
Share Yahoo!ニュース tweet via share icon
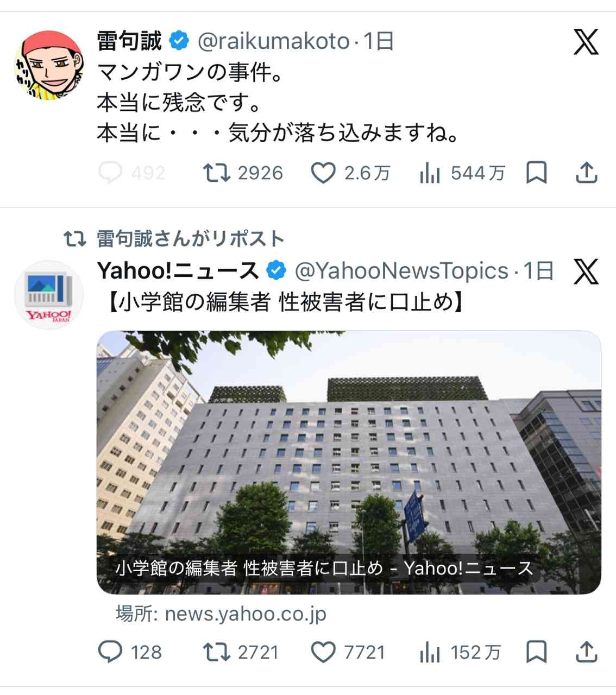(586, 652)
